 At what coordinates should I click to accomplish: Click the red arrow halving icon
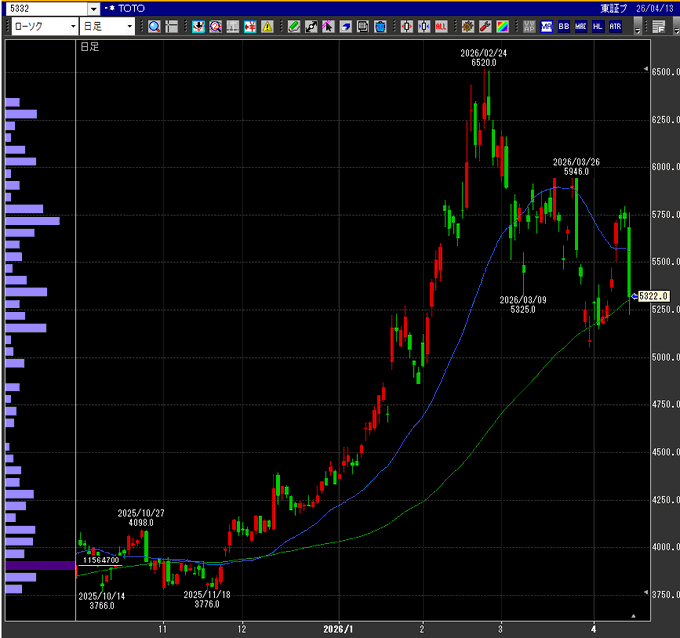click(x=250, y=26)
